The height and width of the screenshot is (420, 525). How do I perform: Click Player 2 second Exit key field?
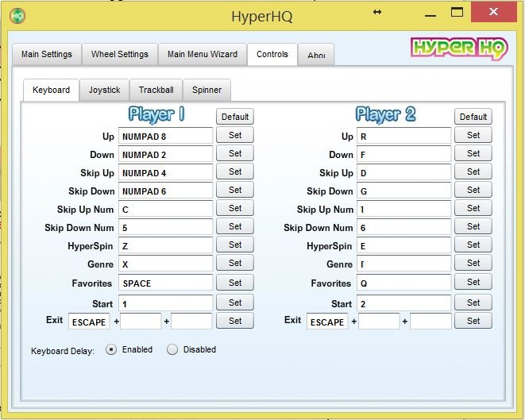click(x=379, y=322)
